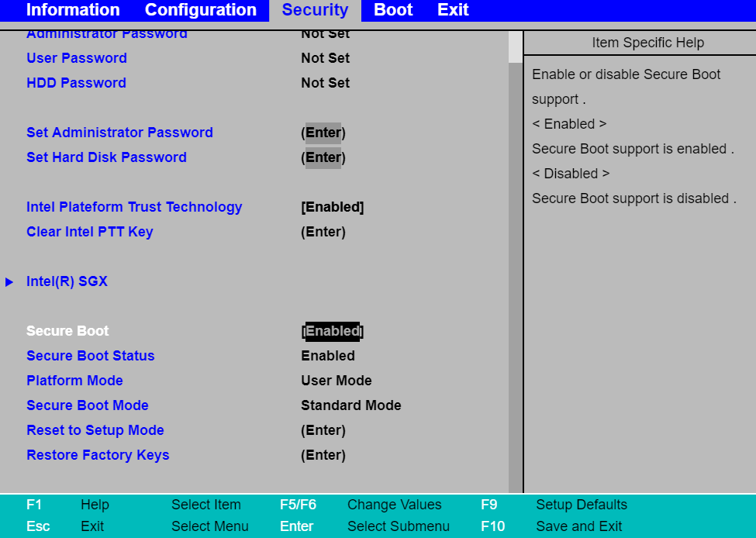Viewport: 756px width, 538px height.
Task: Select the User Password entry
Action: pyautogui.click(x=77, y=58)
